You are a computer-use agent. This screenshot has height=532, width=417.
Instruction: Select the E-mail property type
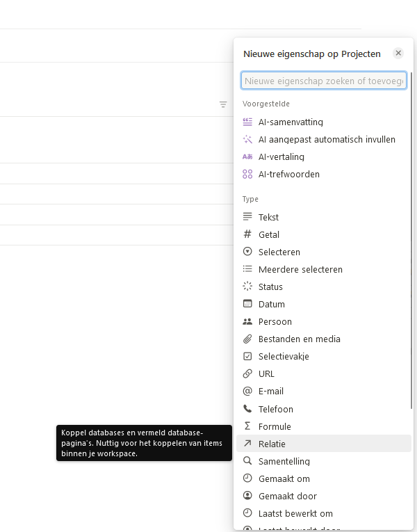pos(324,392)
